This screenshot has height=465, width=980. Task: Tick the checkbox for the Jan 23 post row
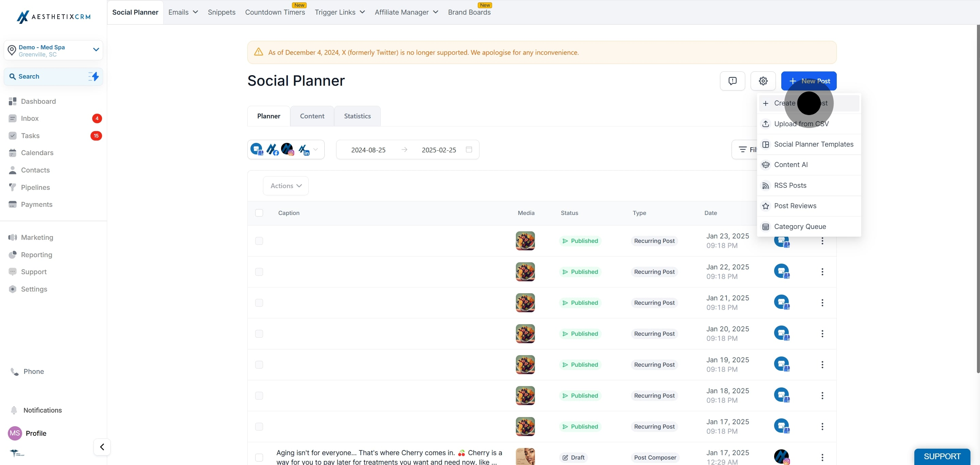pos(259,241)
